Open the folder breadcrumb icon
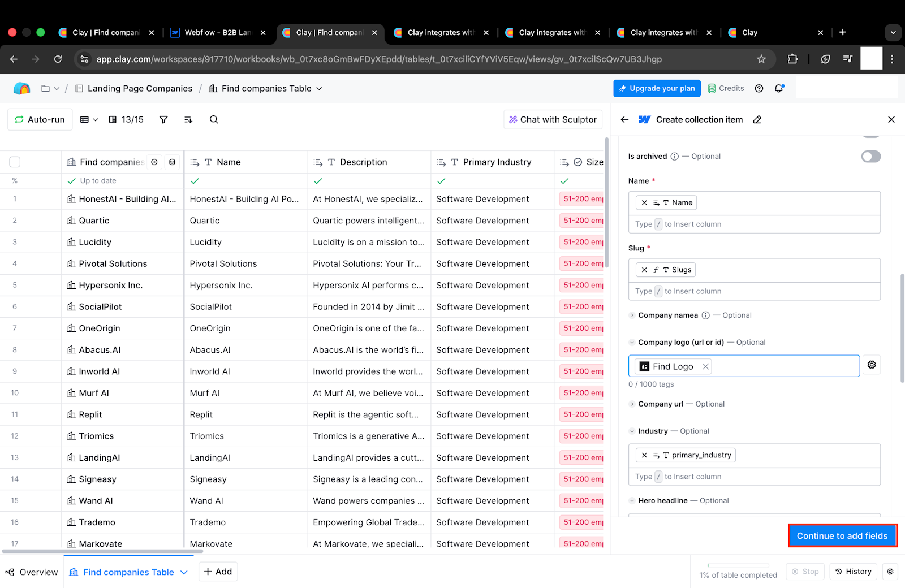This screenshot has width=905, height=588. pyautogui.click(x=46, y=88)
